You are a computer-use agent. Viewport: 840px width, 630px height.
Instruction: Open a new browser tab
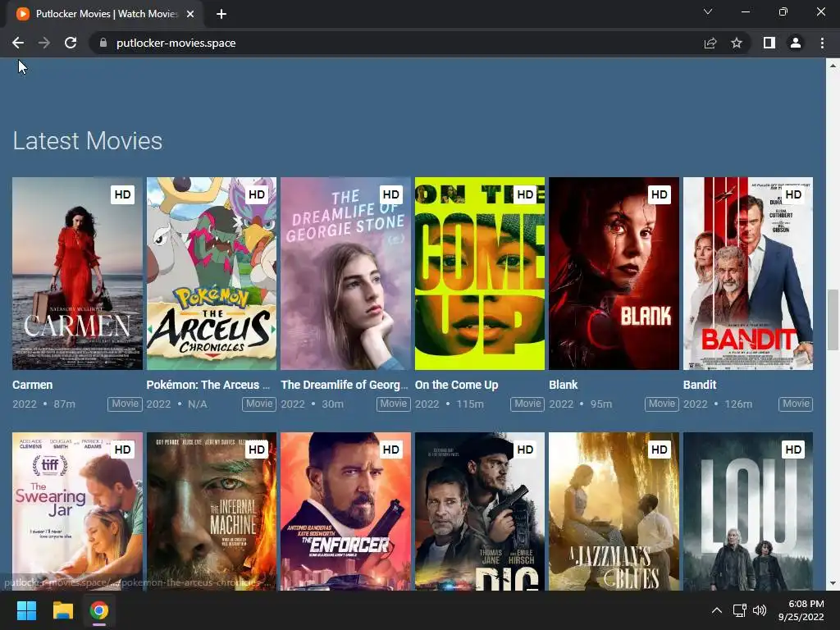(221, 14)
